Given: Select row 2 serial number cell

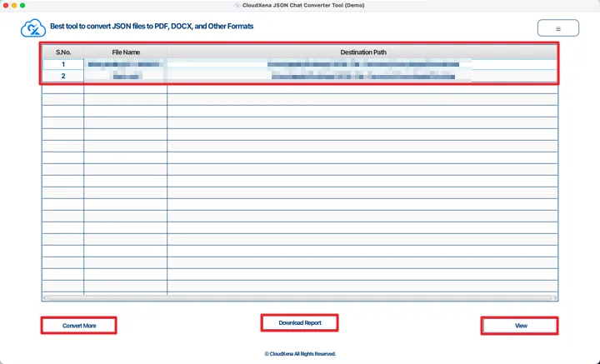Looking at the screenshot, I should tap(63, 76).
